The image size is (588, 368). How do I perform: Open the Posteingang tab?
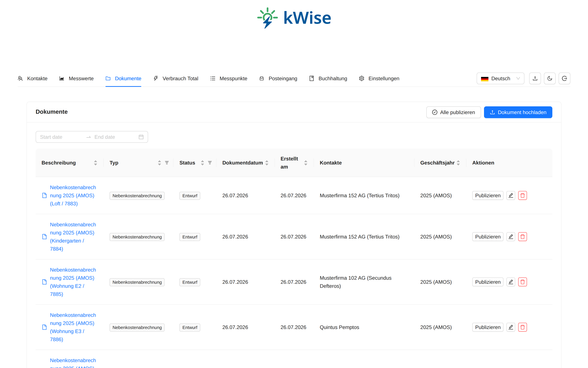coord(278,78)
